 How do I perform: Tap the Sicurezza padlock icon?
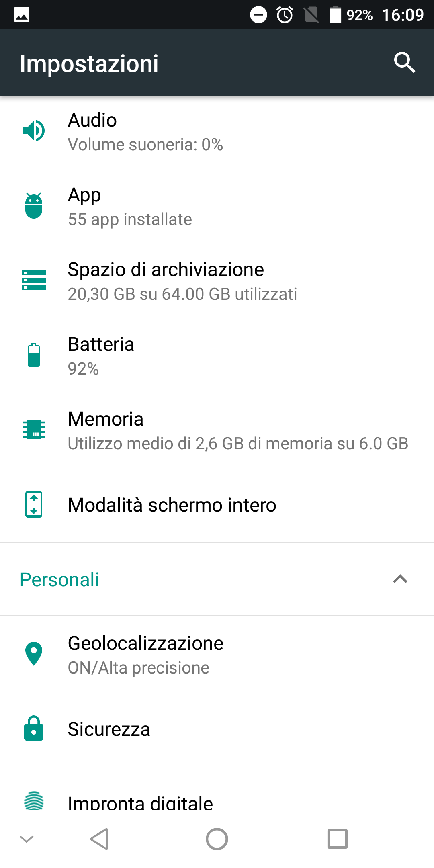(x=34, y=728)
